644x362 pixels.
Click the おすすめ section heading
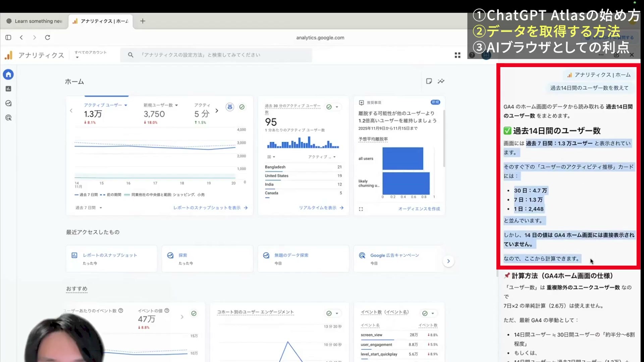(76, 289)
